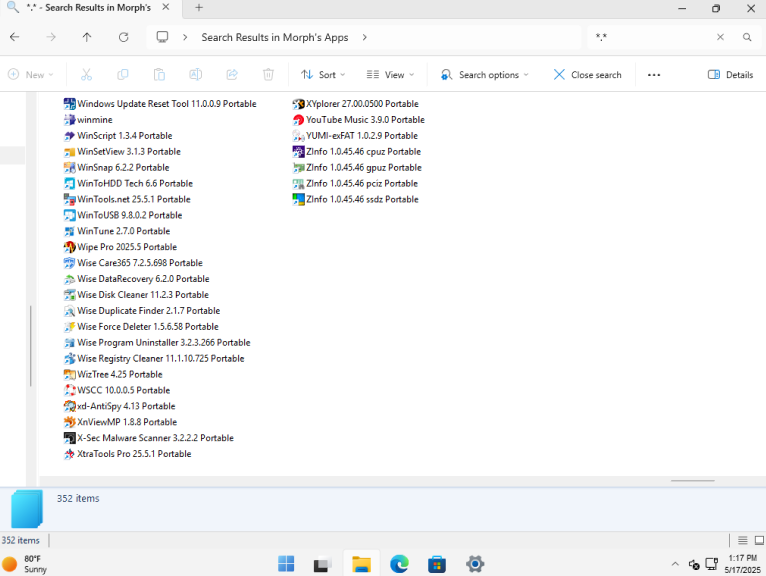Click the XnViewMP 1.8.8 Portable icon
This screenshot has height=576, width=766.
69,422
